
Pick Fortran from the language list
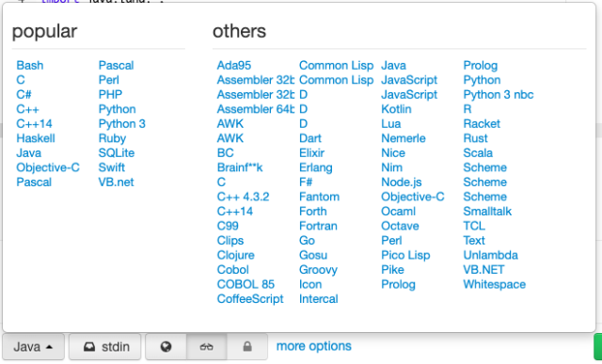pos(318,226)
